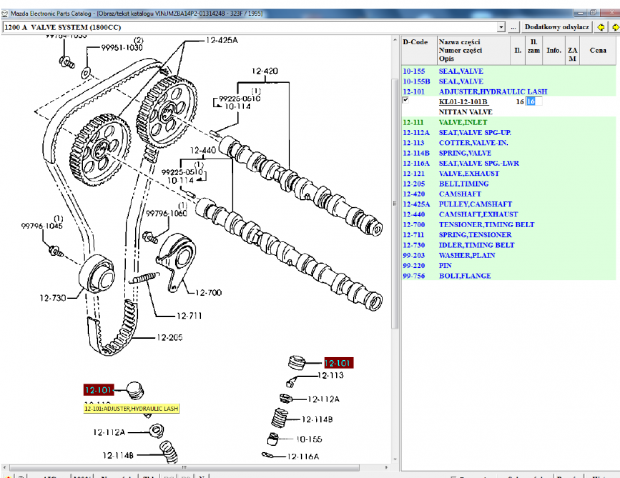Open part number KL01-12-101B link
Viewport: 620px width, 478px height.
(x=463, y=102)
